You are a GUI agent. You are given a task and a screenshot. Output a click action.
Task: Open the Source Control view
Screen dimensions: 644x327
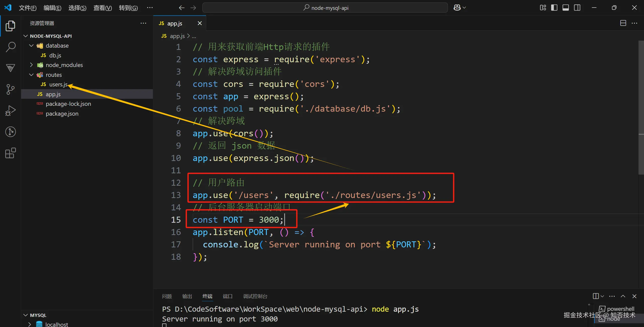(x=11, y=89)
